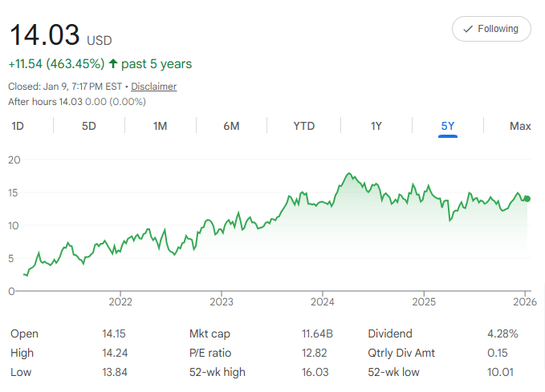Switch to the 1Y chart view
This screenshot has width=545, height=392.
tap(376, 126)
